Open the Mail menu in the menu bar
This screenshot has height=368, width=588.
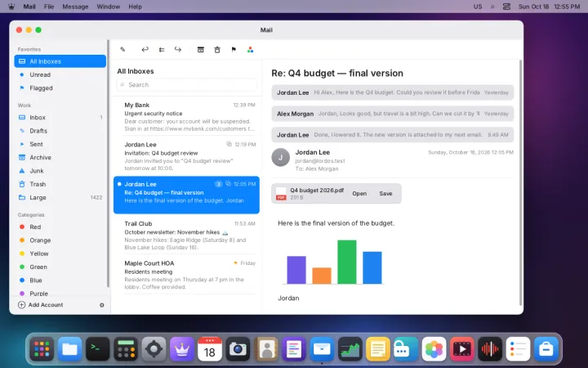[x=29, y=7]
